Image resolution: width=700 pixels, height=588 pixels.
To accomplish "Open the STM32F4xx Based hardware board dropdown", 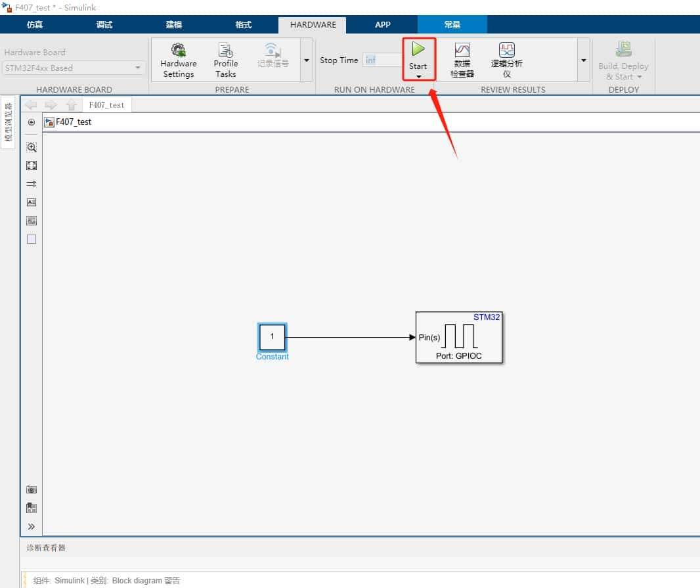I will [x=137, y=68].
